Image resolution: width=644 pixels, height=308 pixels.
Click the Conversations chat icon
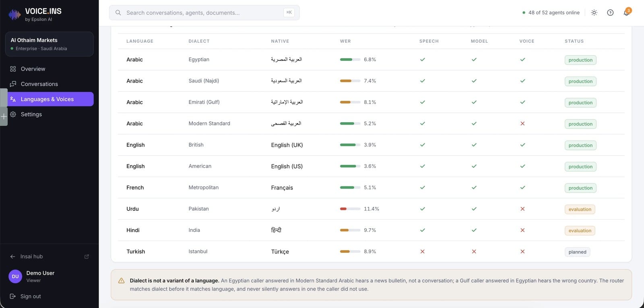point(13,84)
